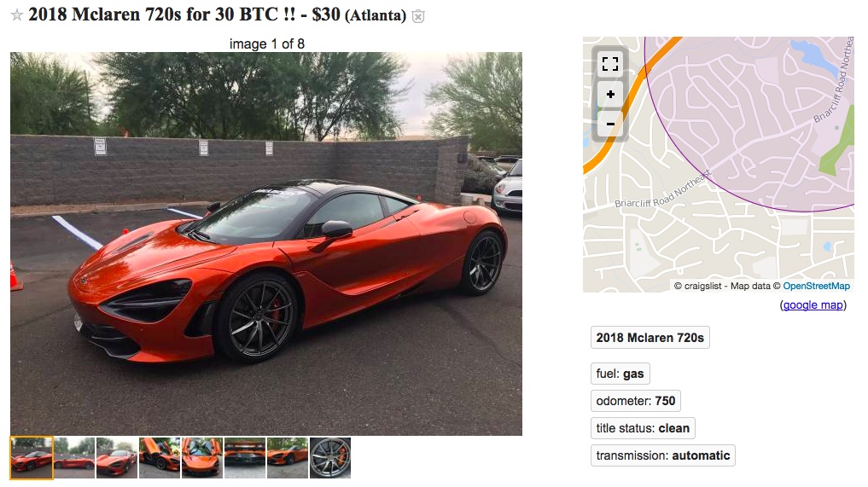868x487 pixels.
Task: View the seventh thumbnail side profile photo
Action: tap(288, 458)
